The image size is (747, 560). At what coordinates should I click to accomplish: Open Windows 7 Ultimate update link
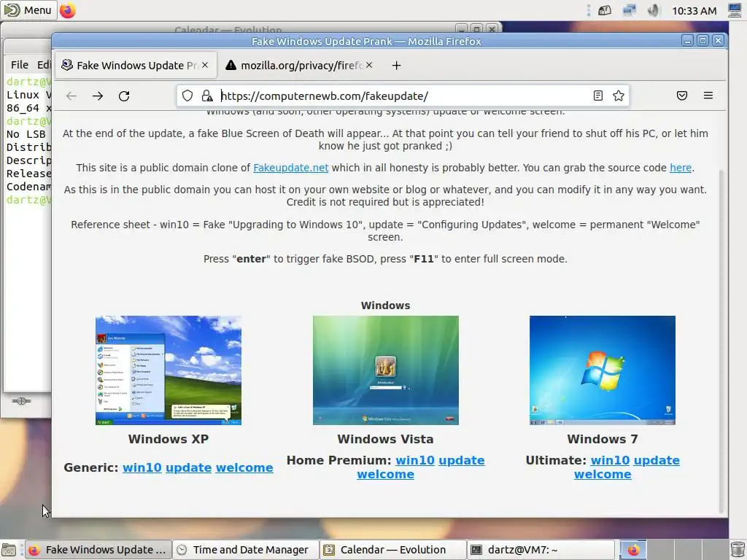tap(657, 461)
